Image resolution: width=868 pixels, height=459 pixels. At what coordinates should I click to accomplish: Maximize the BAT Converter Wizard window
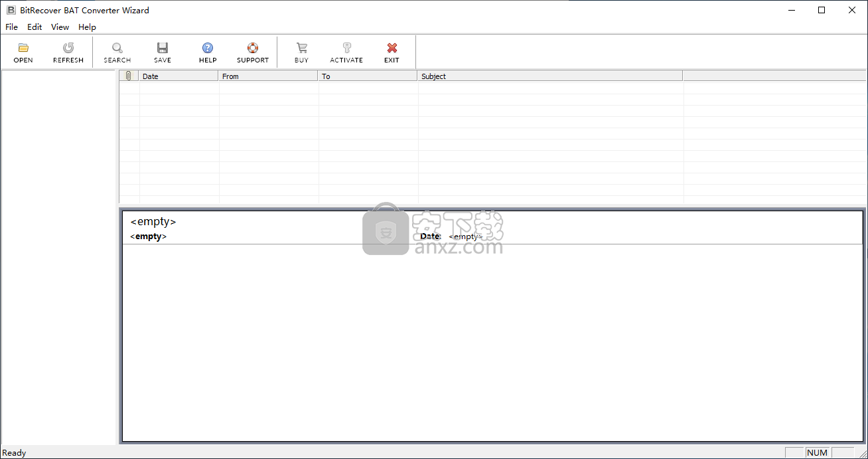tap(822, 10)
